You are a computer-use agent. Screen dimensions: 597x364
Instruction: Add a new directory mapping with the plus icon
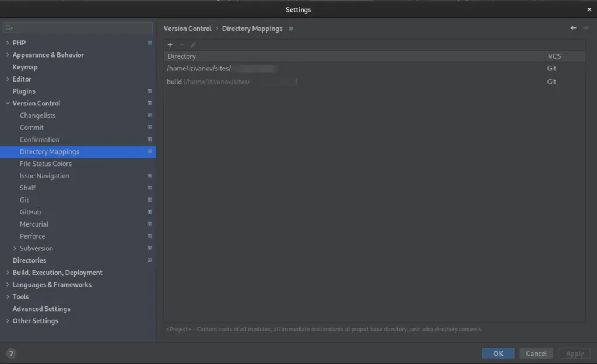tap(170, 45)
